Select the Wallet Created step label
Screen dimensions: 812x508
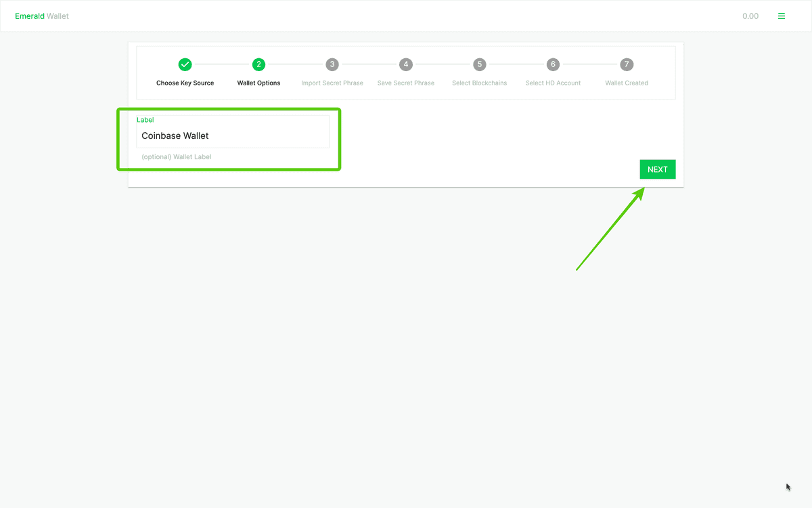[x=627, y=83]
